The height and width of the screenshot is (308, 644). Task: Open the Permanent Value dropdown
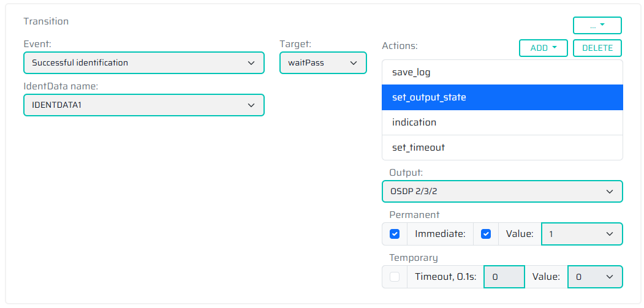(x=581, y=234)
